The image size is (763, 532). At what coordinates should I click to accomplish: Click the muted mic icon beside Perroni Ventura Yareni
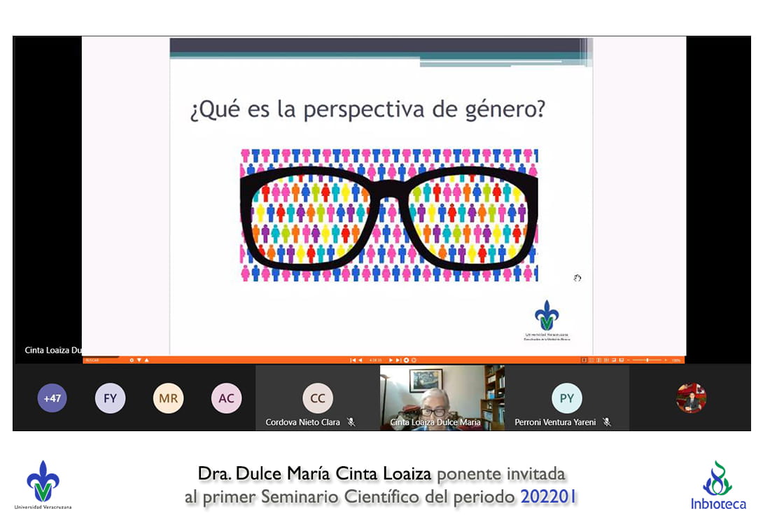pyautogui.click(x=607, y=422)
